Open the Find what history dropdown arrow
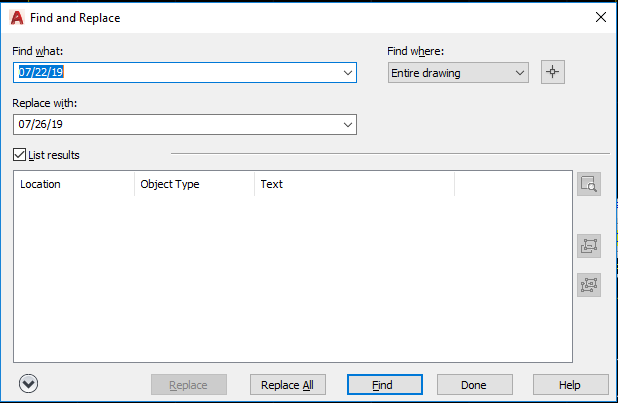Screen dimensions: 618x403 (347, 73)
